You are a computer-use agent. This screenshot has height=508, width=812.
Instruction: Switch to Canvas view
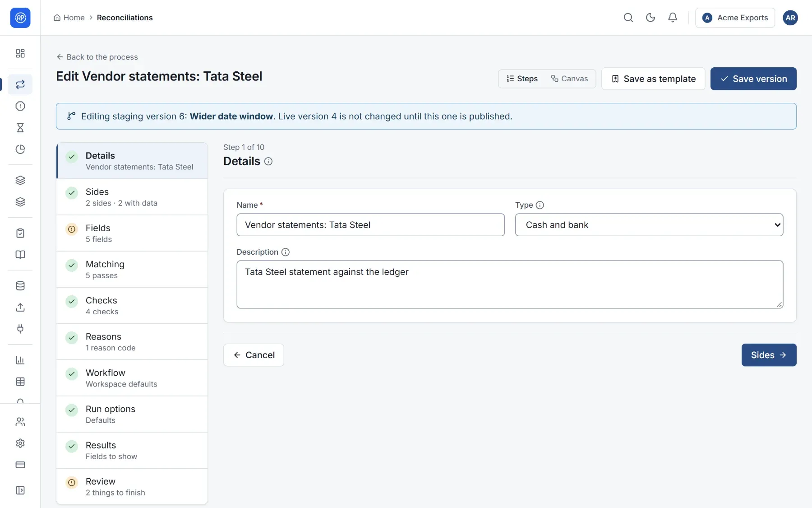pyautogui.click(x=569, y=79)
